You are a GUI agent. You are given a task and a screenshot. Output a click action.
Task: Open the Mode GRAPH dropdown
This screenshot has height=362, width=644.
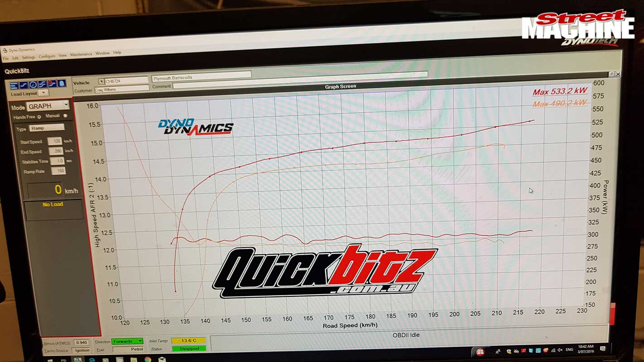pyautogui.click(x=48, y=106)
